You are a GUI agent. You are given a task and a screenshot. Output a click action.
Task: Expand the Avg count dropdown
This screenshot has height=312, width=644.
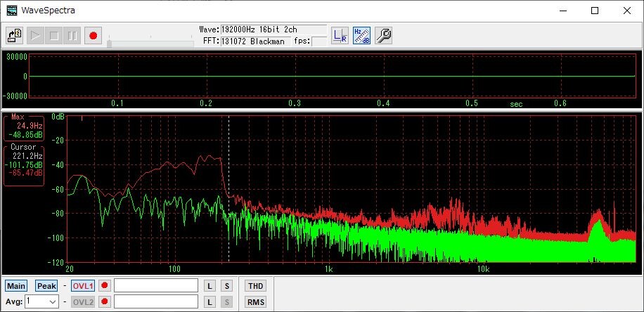pyautogui.click(x=52, y=301)
